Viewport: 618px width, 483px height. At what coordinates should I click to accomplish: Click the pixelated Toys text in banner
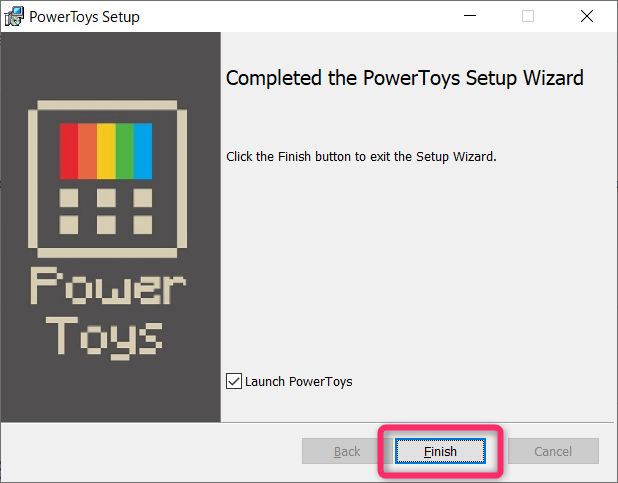pyautogui.click(x=104, y=338)
